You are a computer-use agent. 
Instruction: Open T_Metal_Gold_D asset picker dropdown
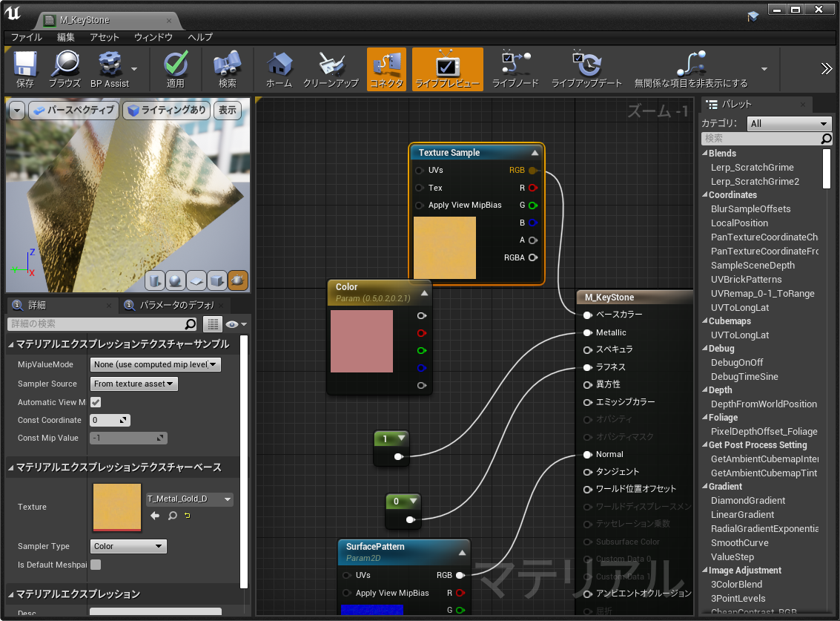coord(190,499)
